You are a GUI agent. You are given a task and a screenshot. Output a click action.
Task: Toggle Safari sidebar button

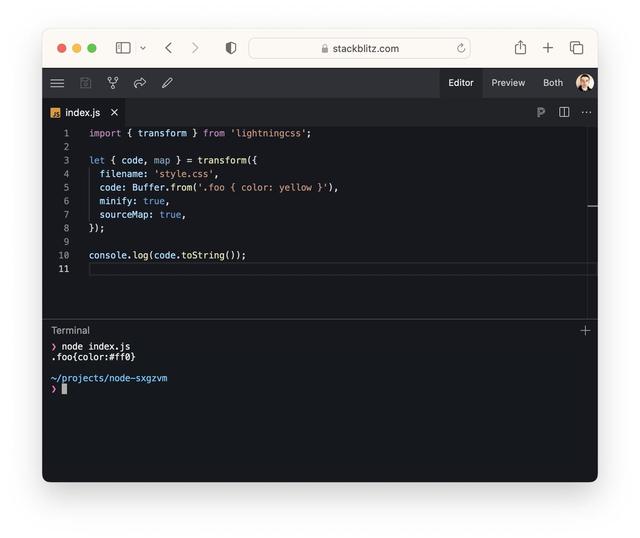(x=123, y=48)
